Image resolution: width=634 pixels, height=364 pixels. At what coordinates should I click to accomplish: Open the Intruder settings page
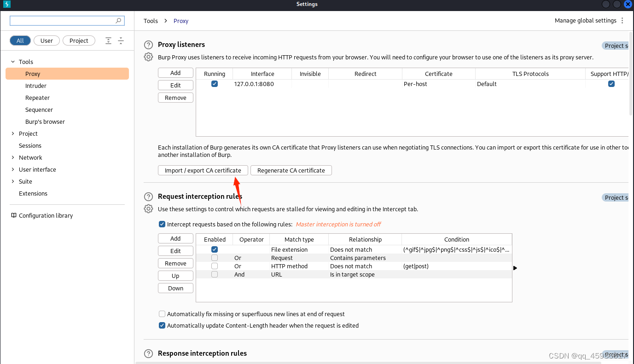click(x=36, y=86)
